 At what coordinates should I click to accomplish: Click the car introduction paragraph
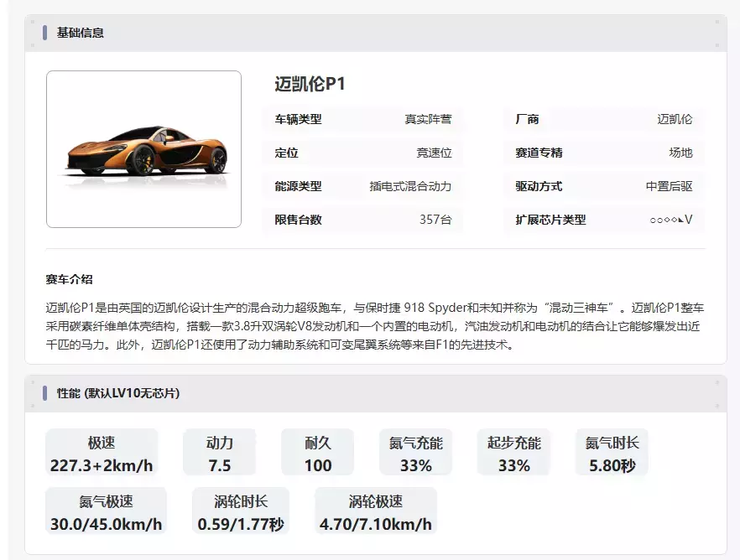[375, 326]
